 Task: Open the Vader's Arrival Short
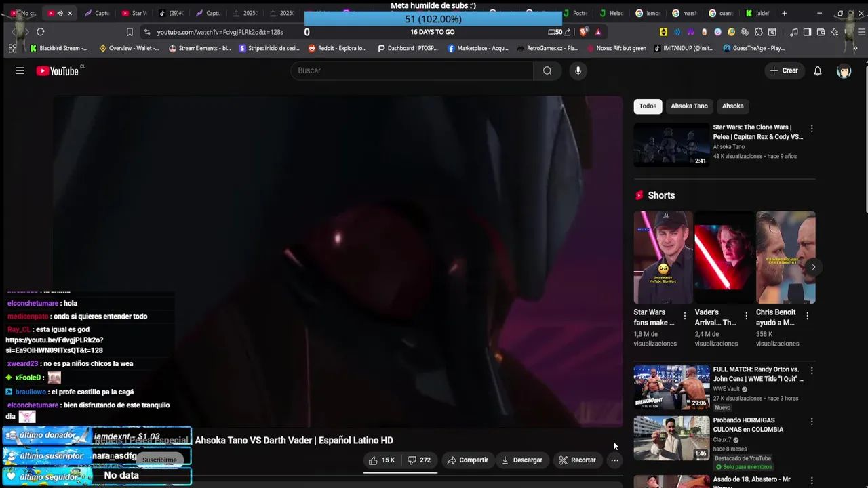coord(724,258)
